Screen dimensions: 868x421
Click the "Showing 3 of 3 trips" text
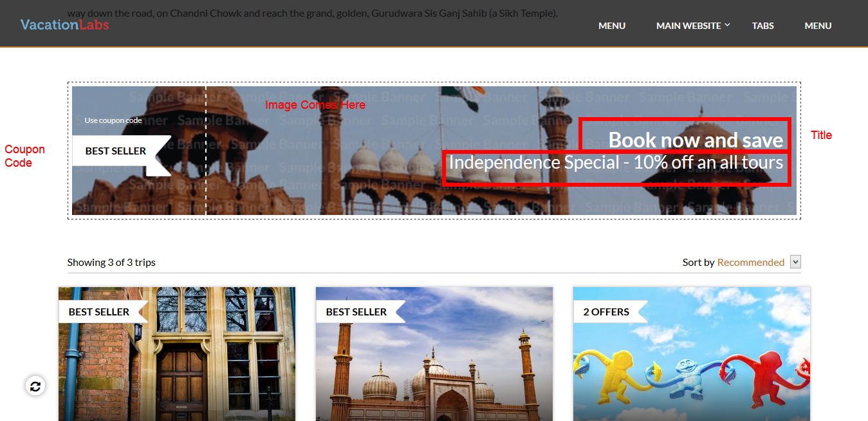coord(111,262)
